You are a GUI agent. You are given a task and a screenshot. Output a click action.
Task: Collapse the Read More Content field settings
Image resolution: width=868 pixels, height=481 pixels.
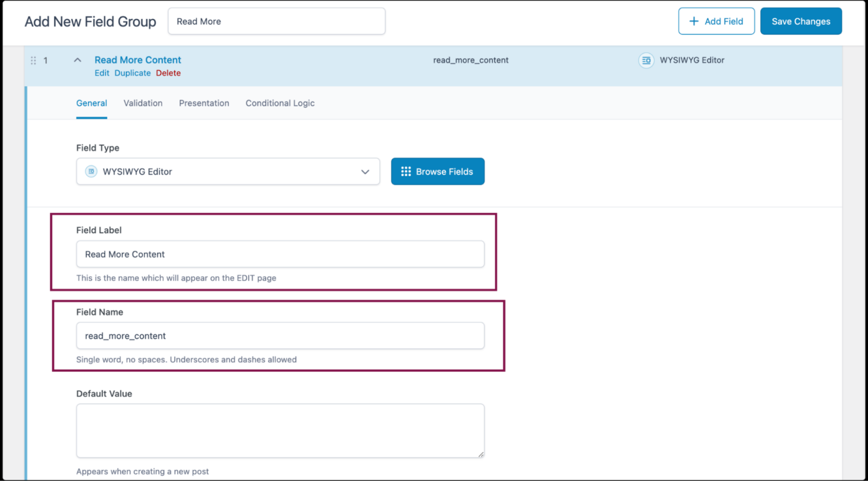pyautogui.click(x=77, y=59)
